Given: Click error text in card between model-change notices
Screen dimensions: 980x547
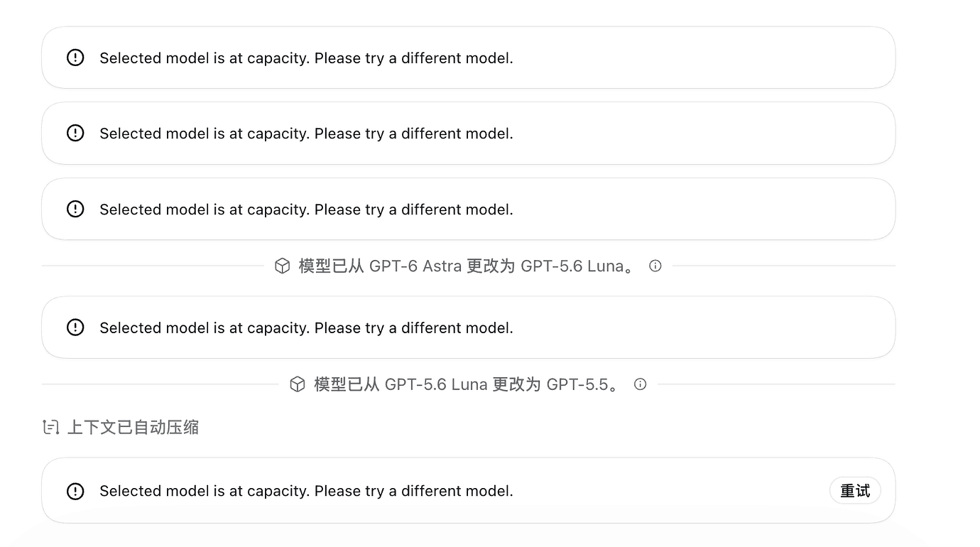Looking at the screenshot, I should click(x=306, y=327).
